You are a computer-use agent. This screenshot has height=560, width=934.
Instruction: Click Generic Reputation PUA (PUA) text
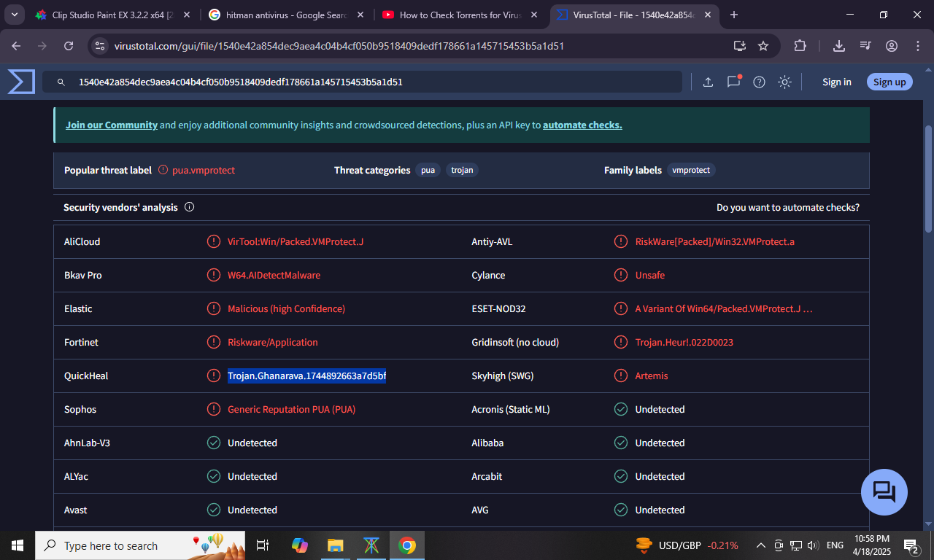[291, 409]
